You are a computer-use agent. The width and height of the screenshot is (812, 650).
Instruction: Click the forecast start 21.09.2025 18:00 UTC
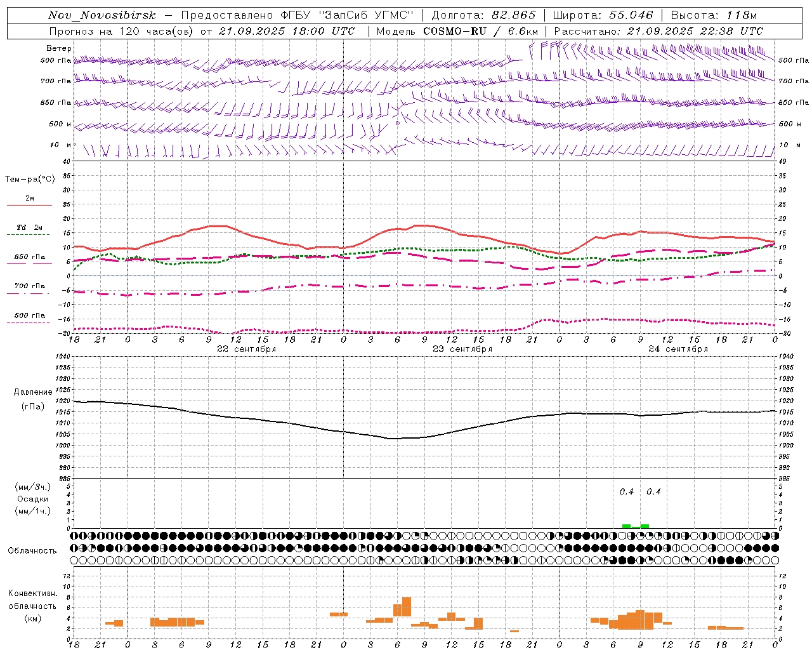pyautogui.click(x=287, y=31)
